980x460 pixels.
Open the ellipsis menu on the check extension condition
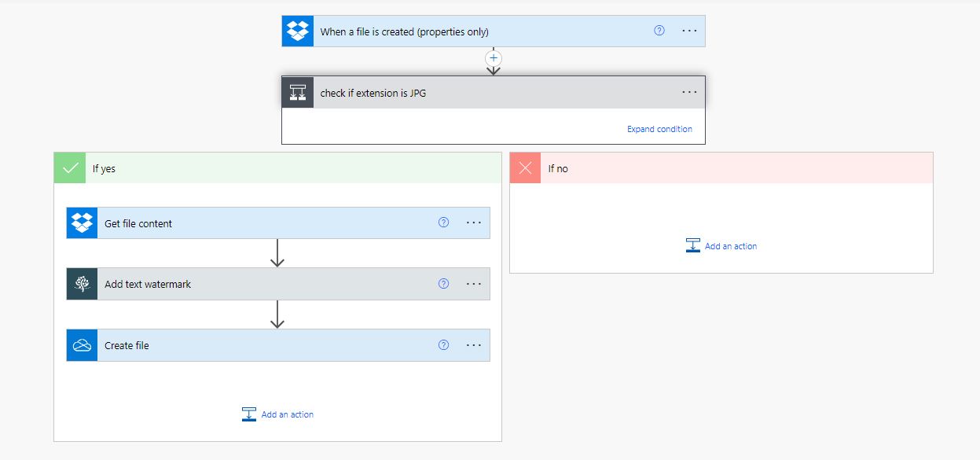pos(689,92)
